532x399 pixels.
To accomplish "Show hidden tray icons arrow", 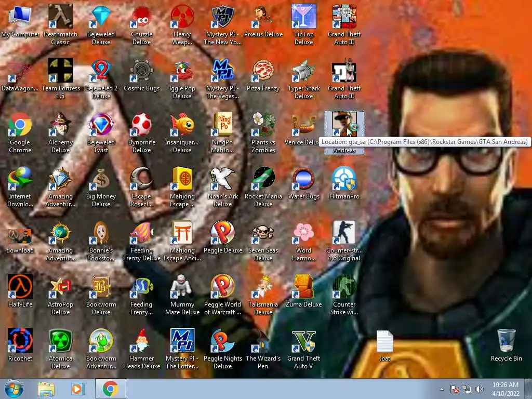I will pyautogui.click(x=442, y=389).
